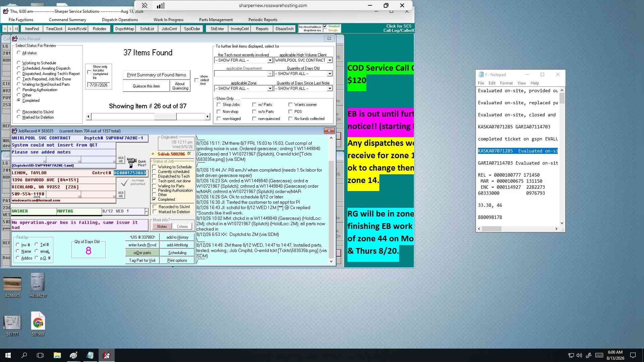644x362 pixels.
Task: Click the signal bars icon in remote title bar
Action: [x=161, y=5]
